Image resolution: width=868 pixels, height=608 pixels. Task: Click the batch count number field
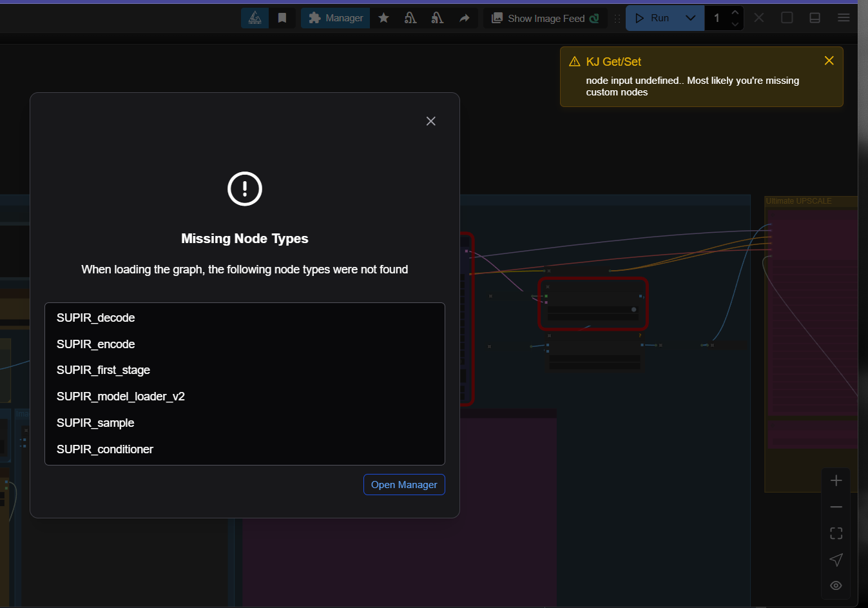[717, 18]
